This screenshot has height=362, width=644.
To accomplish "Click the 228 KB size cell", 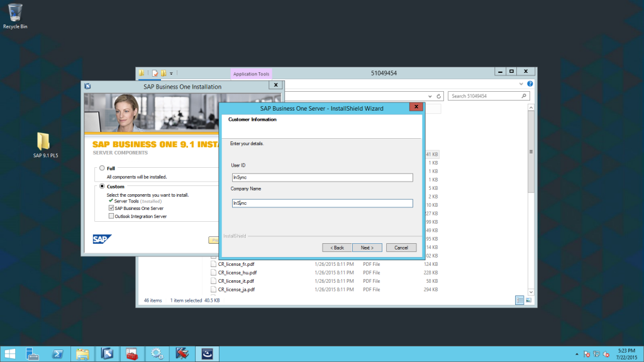I will [430, 273].
